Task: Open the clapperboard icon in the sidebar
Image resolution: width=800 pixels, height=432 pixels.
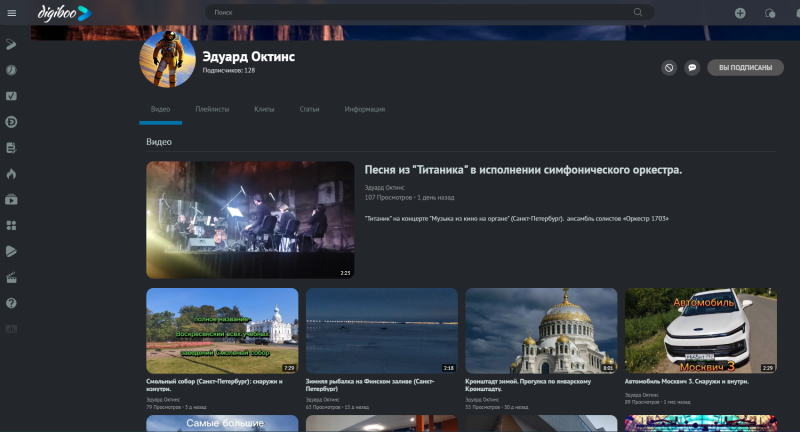Action: click(x=11, y=277)
